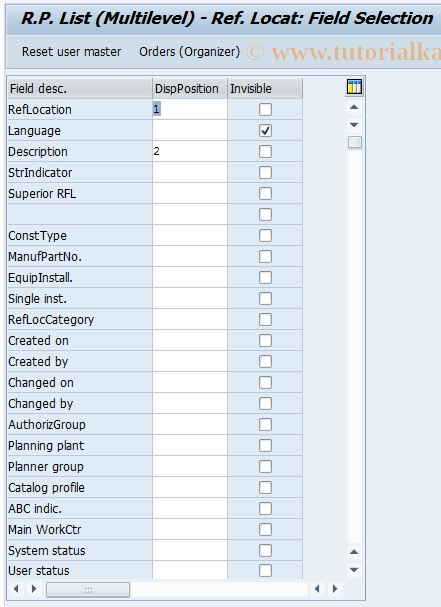The width and height of the screenshot is (441, 607).
Task: Check Invisible box for ManufPartNo.
Action: click(x=265, y=257)
